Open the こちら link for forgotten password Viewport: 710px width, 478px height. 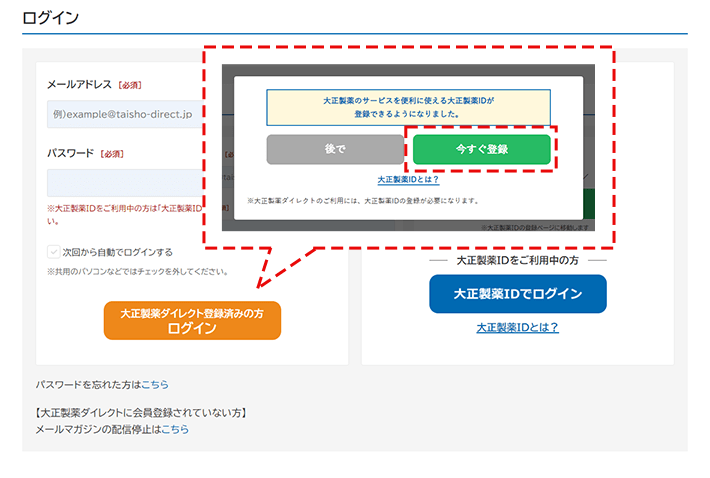click(155, 385)
